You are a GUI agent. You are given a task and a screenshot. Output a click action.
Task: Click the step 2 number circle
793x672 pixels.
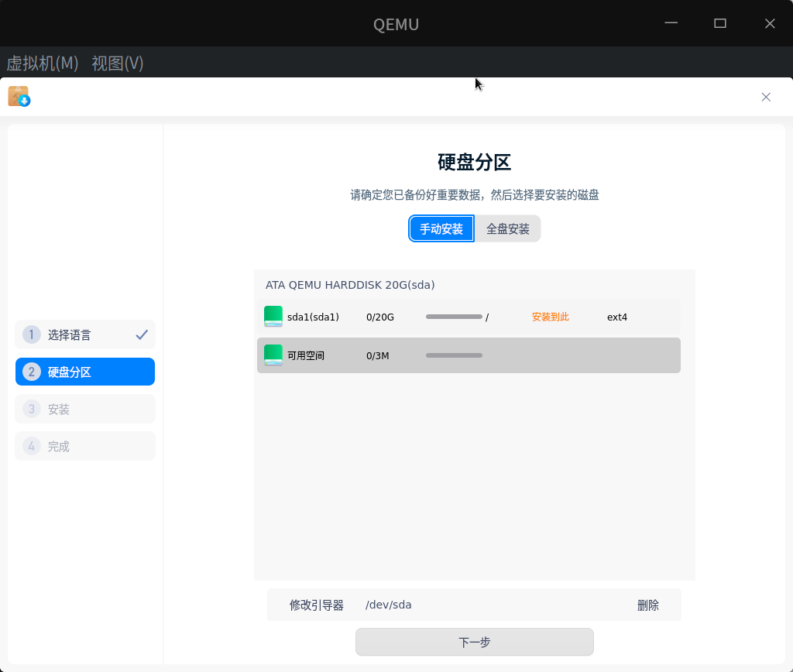pyautogui.click(x=32, y=372)
